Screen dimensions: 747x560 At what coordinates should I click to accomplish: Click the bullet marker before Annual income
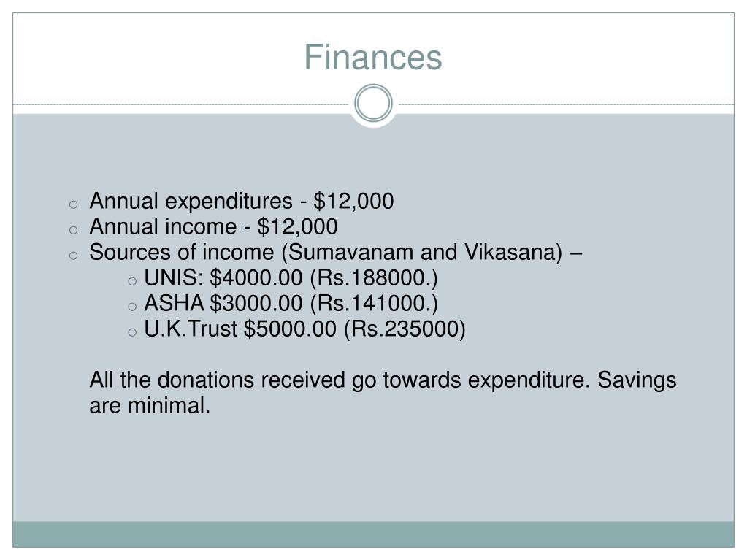[73, 231]
